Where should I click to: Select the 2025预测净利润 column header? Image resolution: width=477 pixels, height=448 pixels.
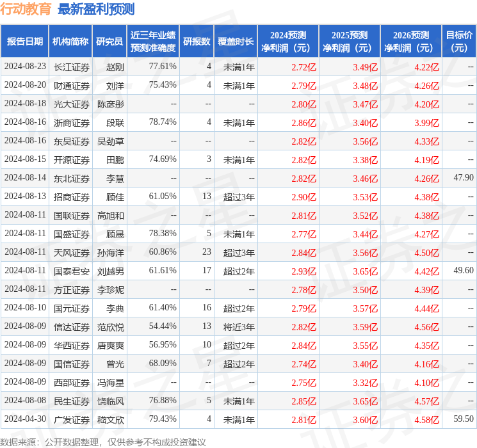tap(350, 42)
